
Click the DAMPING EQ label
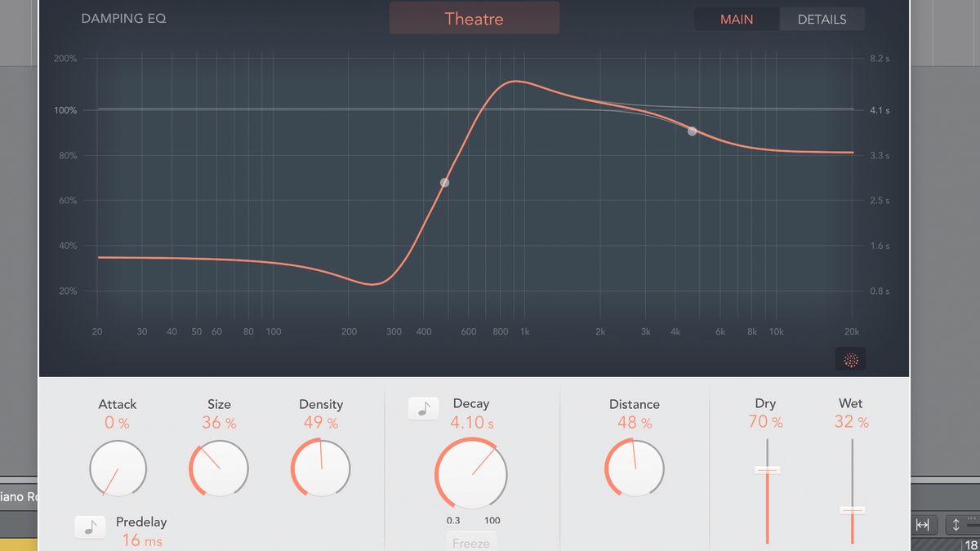pos(122,18)
